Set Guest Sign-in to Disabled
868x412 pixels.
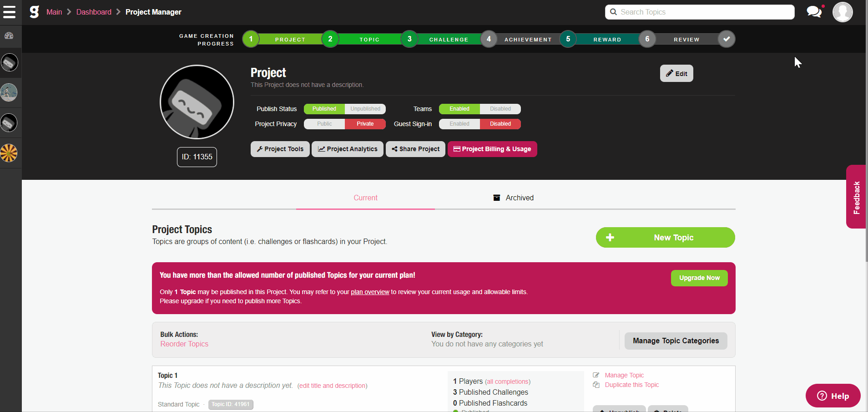[x=500, y=124]
